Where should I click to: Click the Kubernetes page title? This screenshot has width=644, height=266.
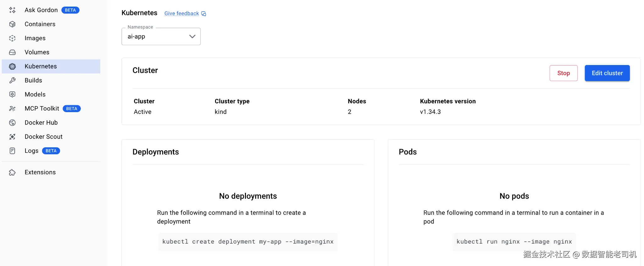(139, 13)
